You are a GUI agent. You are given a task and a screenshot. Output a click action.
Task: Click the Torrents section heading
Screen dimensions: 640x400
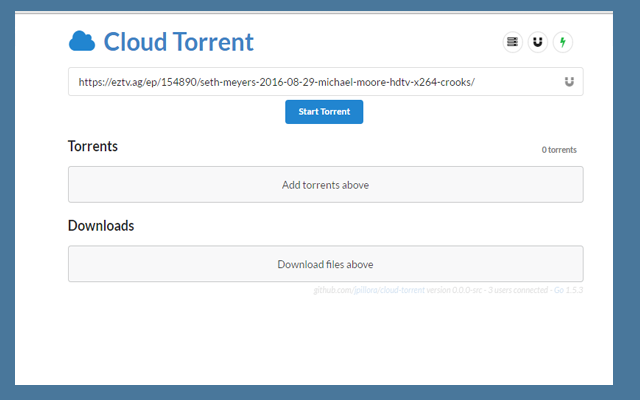click(93, 146)
